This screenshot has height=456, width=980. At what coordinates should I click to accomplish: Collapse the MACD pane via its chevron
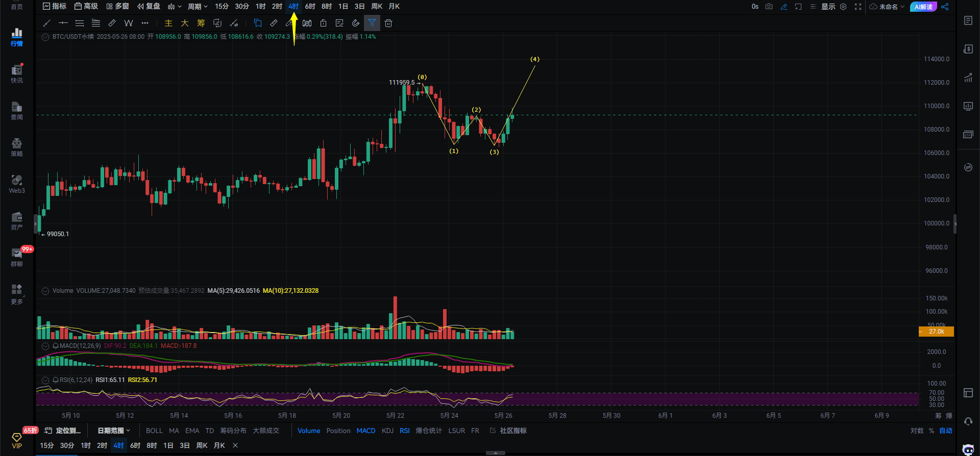coord(45,346)
